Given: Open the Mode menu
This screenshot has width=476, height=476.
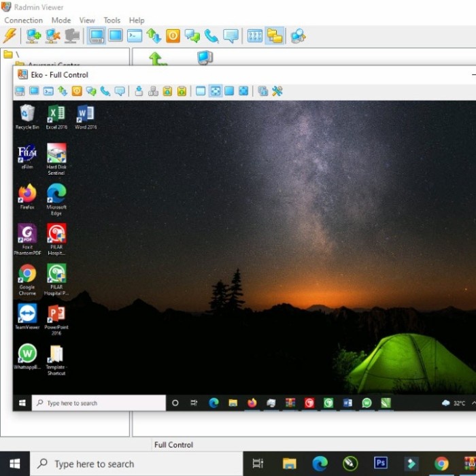Looking at the screenshot, I should click(61, 20).
